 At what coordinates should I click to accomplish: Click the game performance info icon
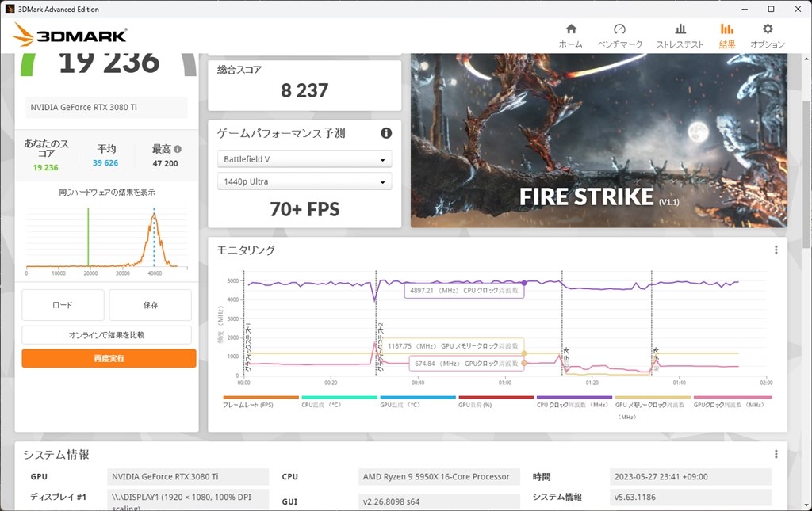click(x=386, y=133)
